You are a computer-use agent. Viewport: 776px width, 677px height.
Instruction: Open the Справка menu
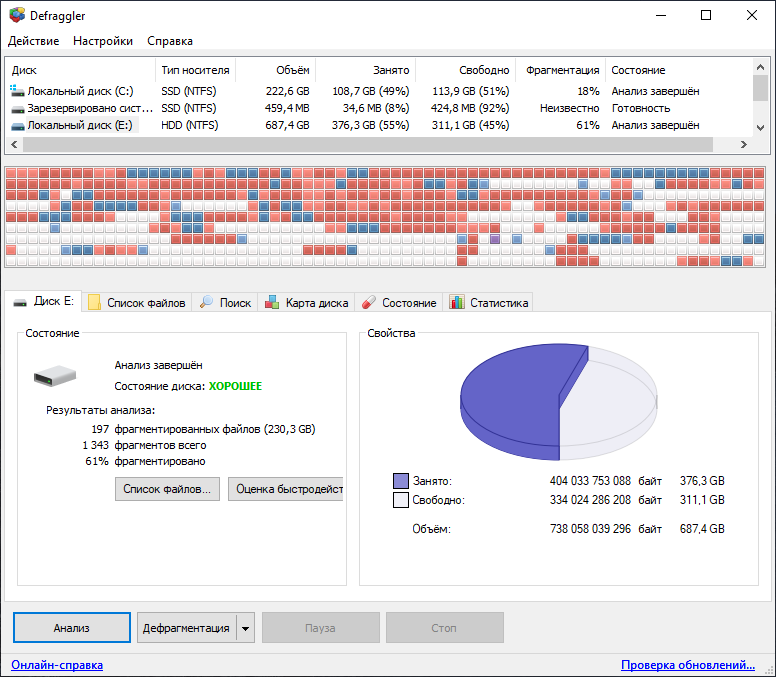[x=170, y=41]
